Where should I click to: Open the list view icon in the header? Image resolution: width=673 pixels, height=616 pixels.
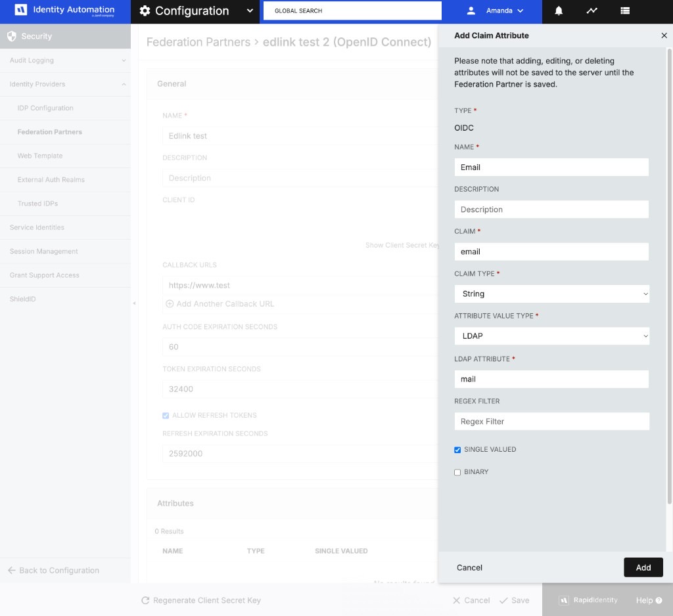pos(625,11)
